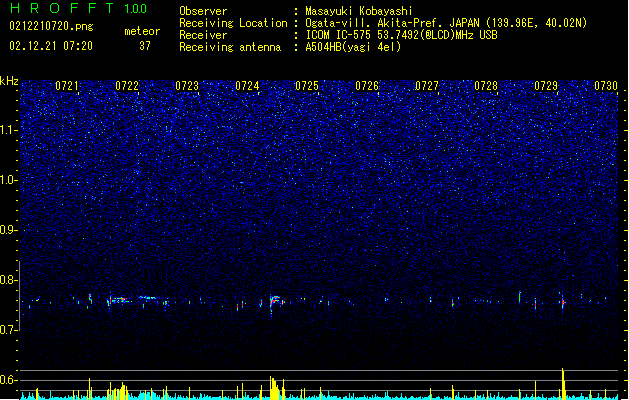Click the Receiving Location label
Image resolution: width=629 pixels, height=400 pixels.
[233, 23]
